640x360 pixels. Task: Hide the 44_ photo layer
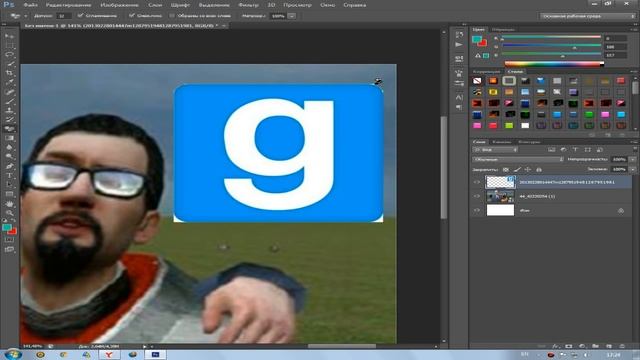coord(476,196)
